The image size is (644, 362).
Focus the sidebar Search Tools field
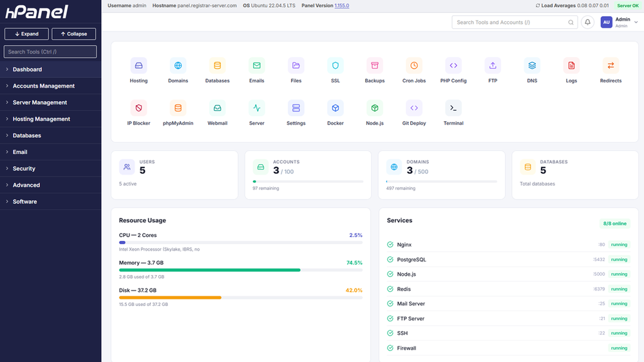(x=50, y=52)
